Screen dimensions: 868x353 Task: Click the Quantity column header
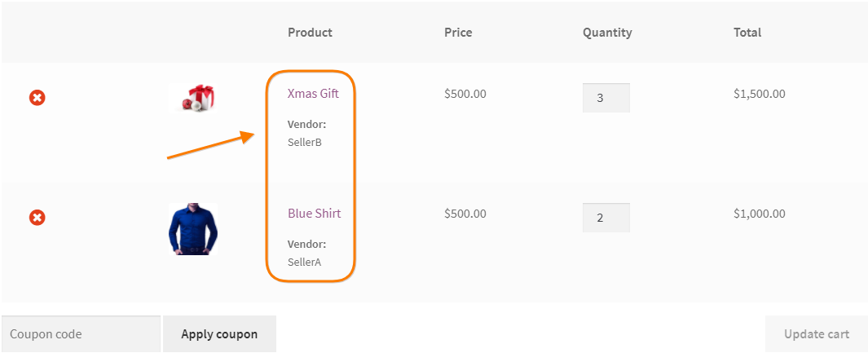[606, 33]
